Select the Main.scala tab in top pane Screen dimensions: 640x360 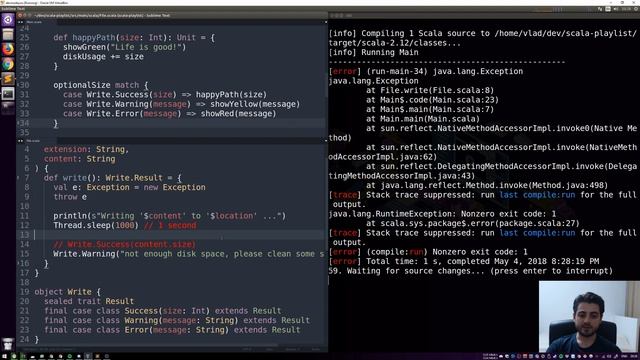[x=34, y=22]
